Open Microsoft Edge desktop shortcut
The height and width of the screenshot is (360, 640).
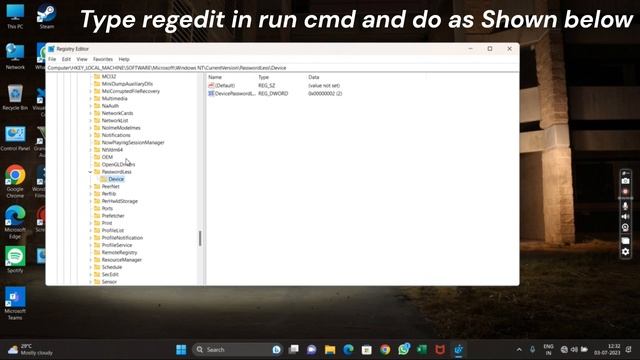click(x=15, y=222)
